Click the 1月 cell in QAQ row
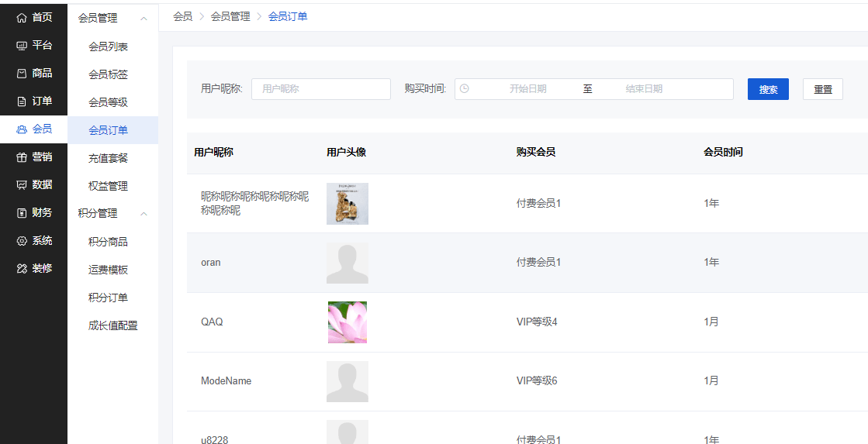This screenshot has height=444, width=868. click(x=711, y=322)
